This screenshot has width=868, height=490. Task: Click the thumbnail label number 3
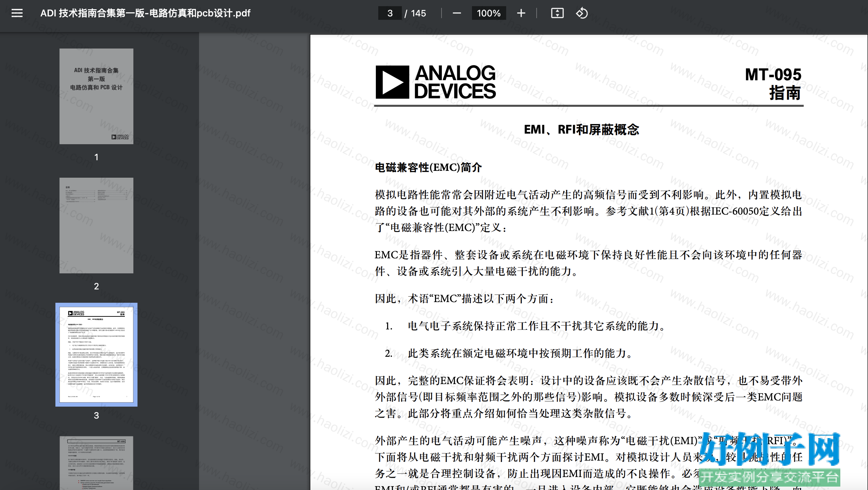[x=96, y=416]
